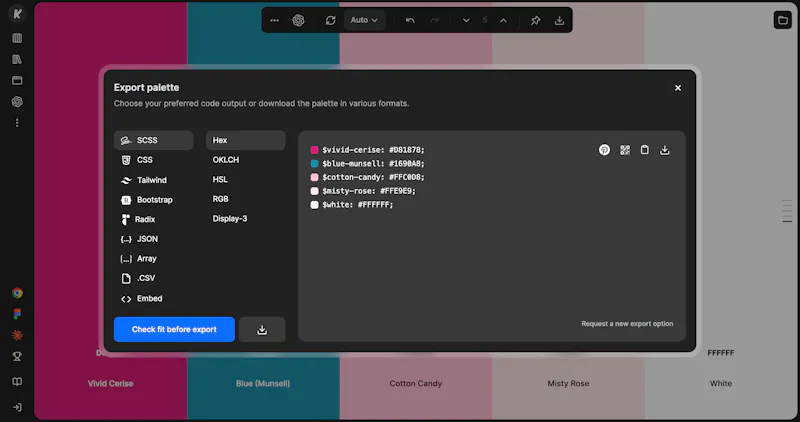The height and width of the screenshot is (422, 800).
Task: Open the library books icon in sidebar
Action: click(17, 59)
